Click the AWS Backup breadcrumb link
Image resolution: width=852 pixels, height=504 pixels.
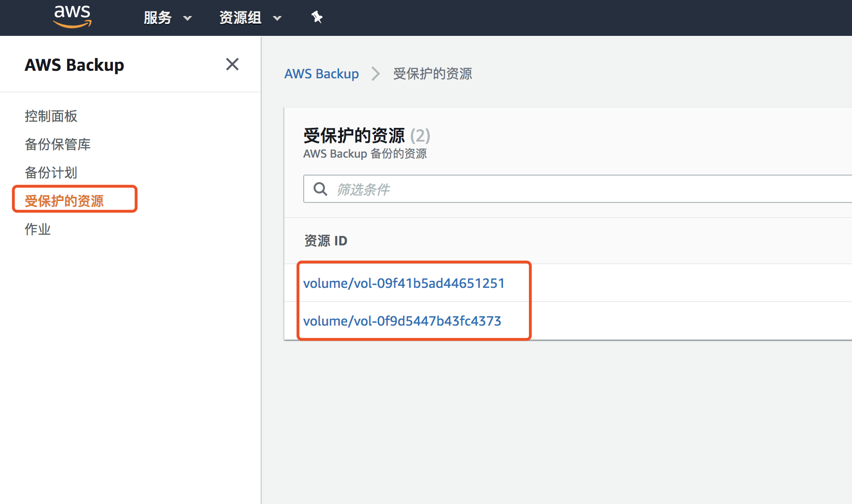[x=322, y=74]
